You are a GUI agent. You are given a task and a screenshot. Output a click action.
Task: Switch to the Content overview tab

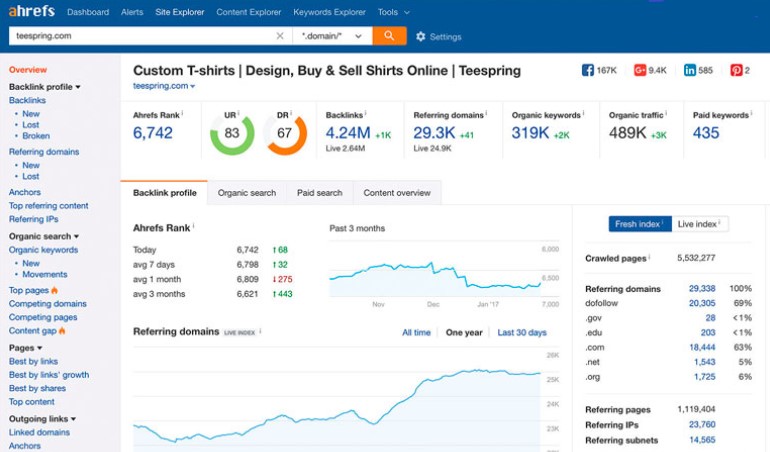397,193
